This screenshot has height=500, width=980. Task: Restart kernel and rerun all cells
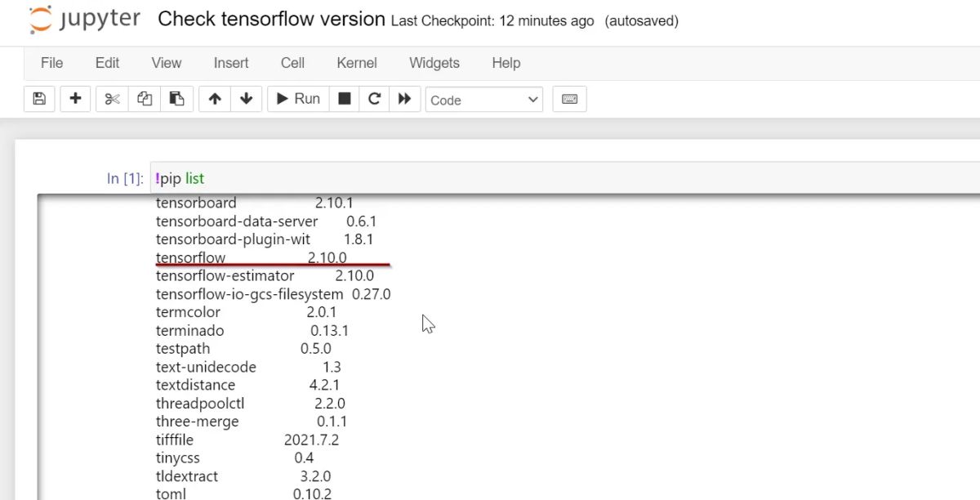(404, 99)
